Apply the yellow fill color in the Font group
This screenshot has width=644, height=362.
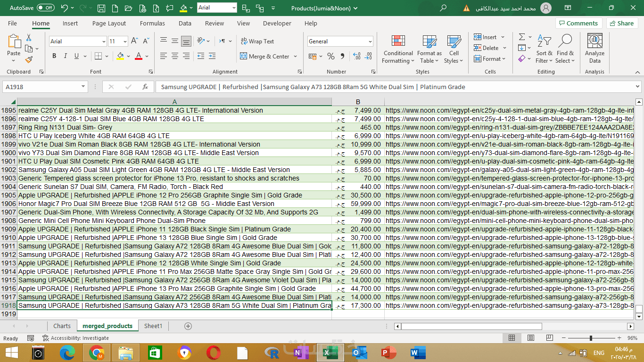point(120,56)
